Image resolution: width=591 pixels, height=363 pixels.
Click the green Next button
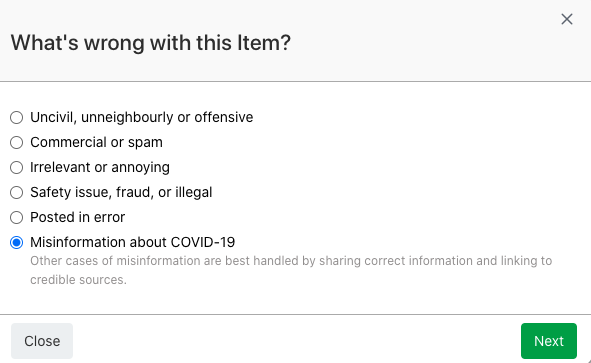point(549,341)
